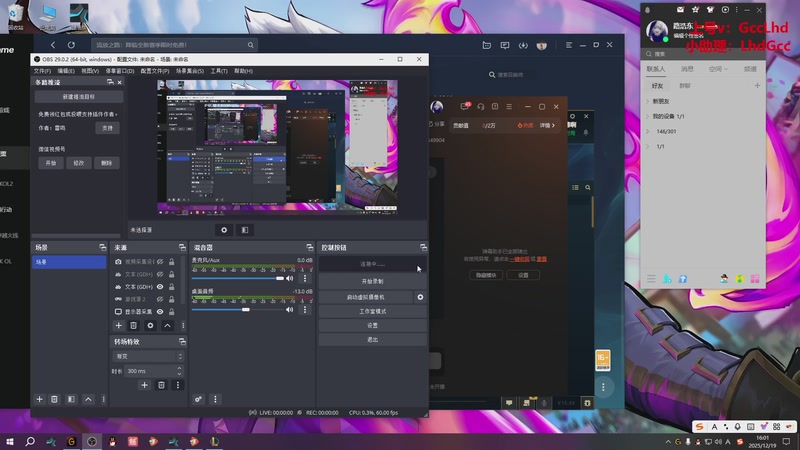Screen dimensions: 800x450
Task: Click properties gear below the preview
Action: (224, 230)
